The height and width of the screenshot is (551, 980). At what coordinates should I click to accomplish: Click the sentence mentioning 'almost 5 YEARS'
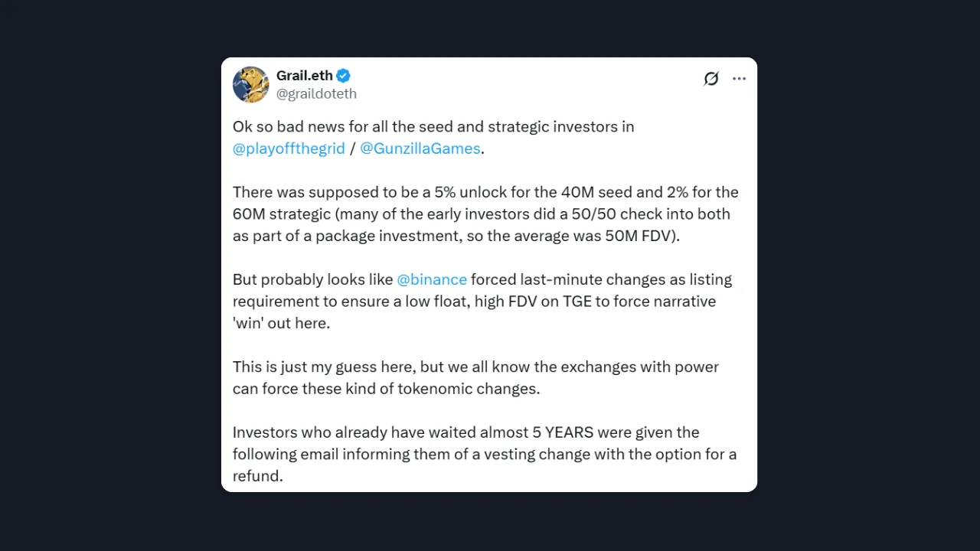pyautogui.click(x=485, y=454)
